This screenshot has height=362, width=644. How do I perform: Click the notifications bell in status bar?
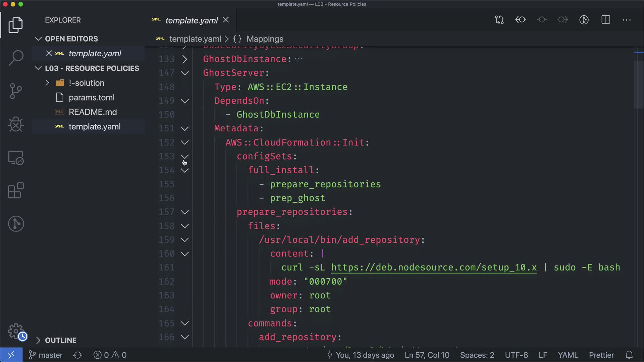tap(629, 355)
